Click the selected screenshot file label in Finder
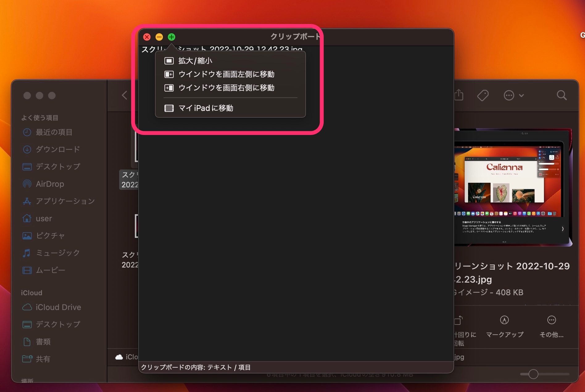 129,180
